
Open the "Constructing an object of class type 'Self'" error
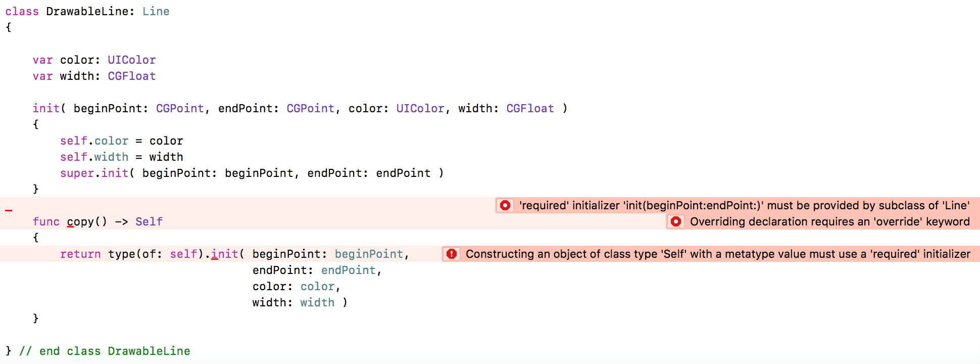[x=718, y=254]
